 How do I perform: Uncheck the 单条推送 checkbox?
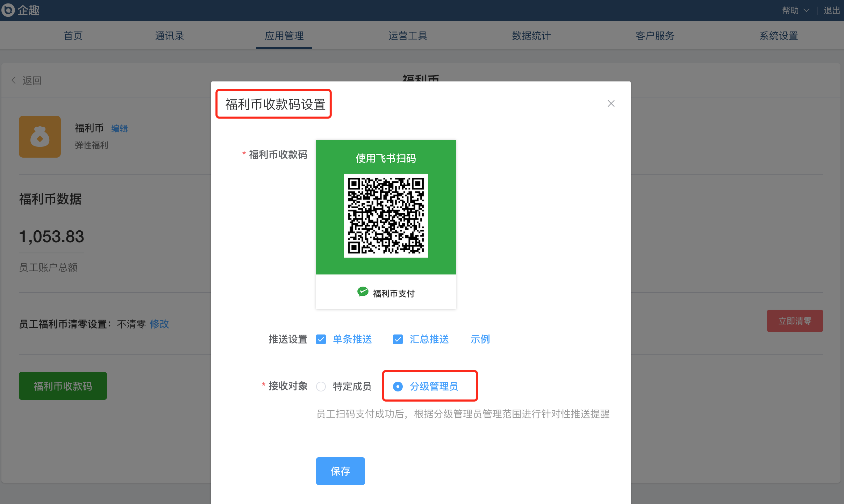[x=321, y=339]
